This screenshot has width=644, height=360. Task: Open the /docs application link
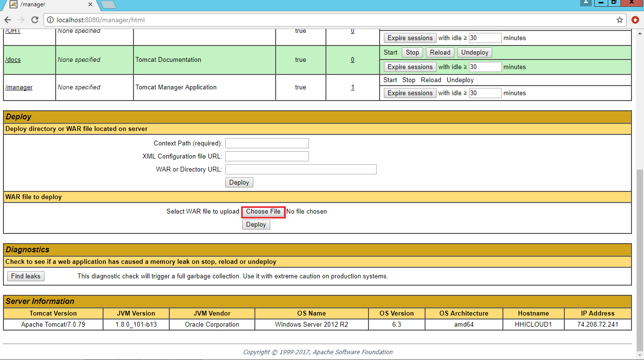click(13, 60)
